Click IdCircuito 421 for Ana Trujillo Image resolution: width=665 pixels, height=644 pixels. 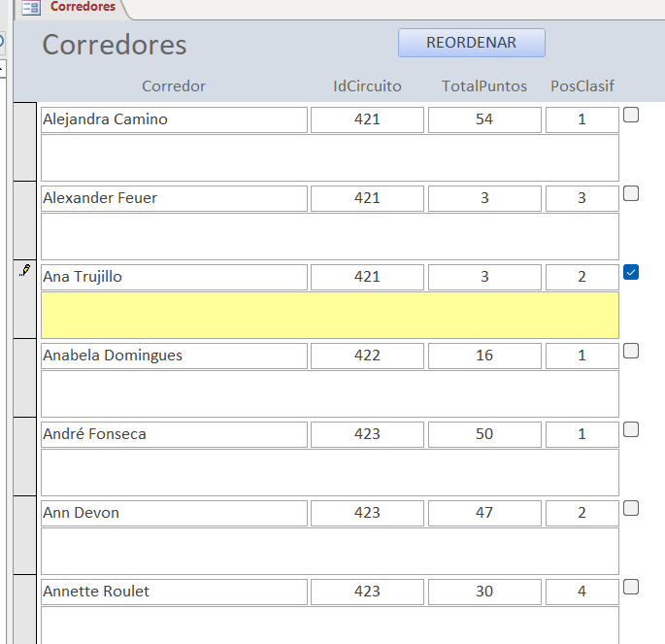[367, 277]
